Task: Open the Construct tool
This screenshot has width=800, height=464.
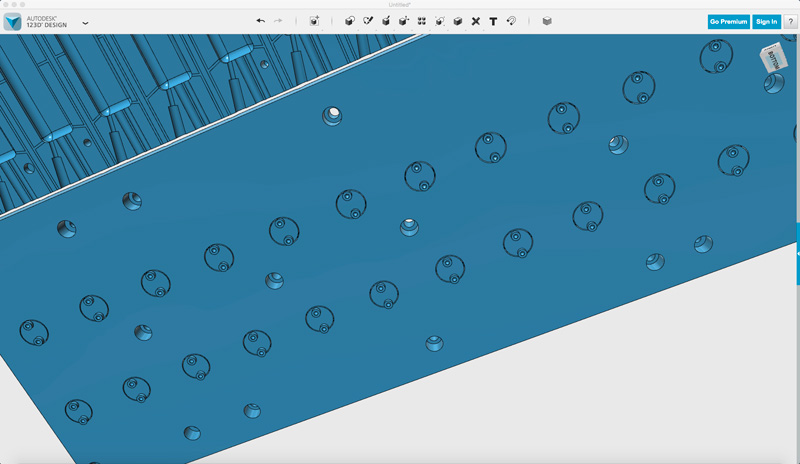Action: [x=385, y=21]
